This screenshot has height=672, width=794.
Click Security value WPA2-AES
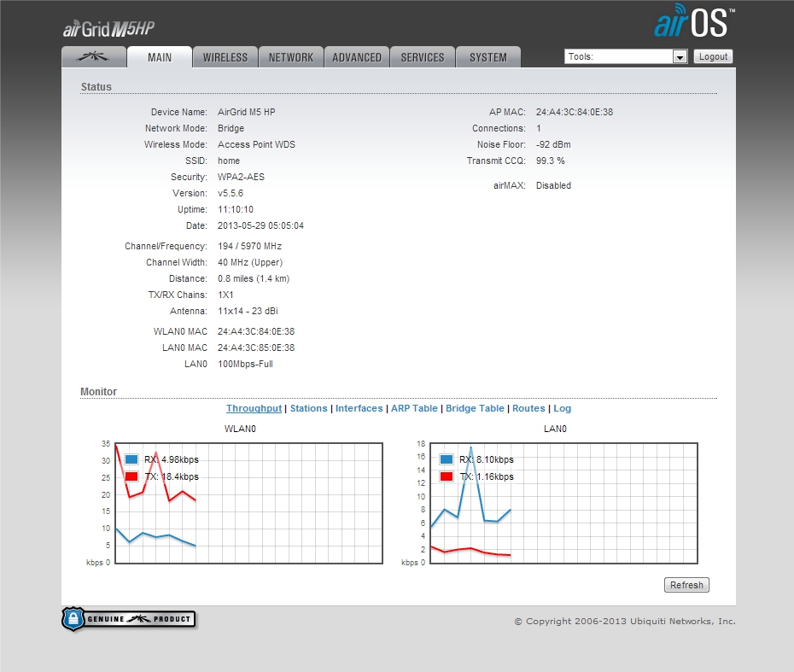pos(241,177)
